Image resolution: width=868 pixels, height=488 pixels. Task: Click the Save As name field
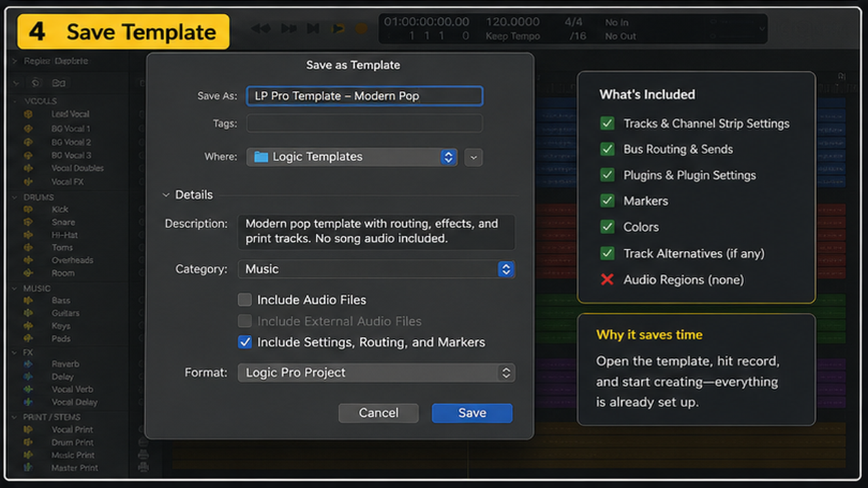coord(364,96)
